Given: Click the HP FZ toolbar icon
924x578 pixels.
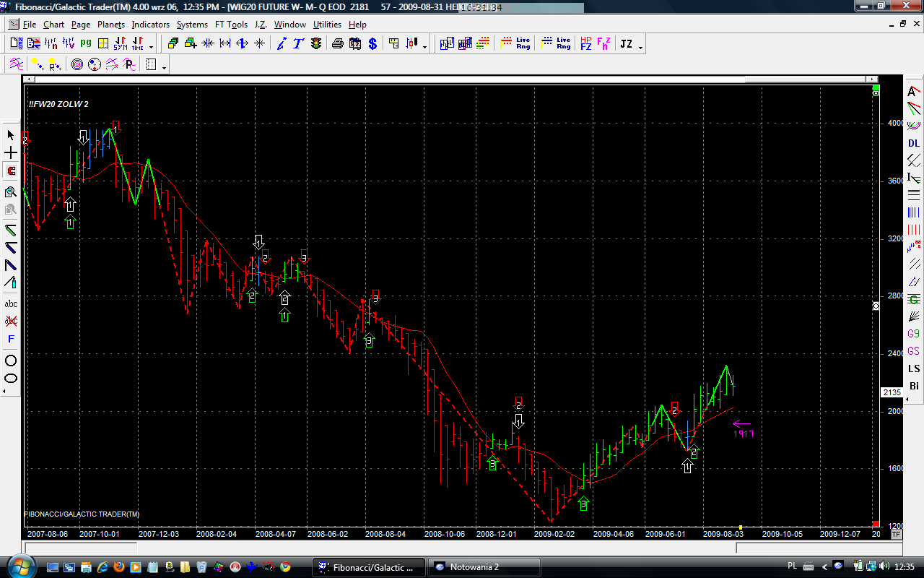Looking at the screenshot, I should [585, 43].
